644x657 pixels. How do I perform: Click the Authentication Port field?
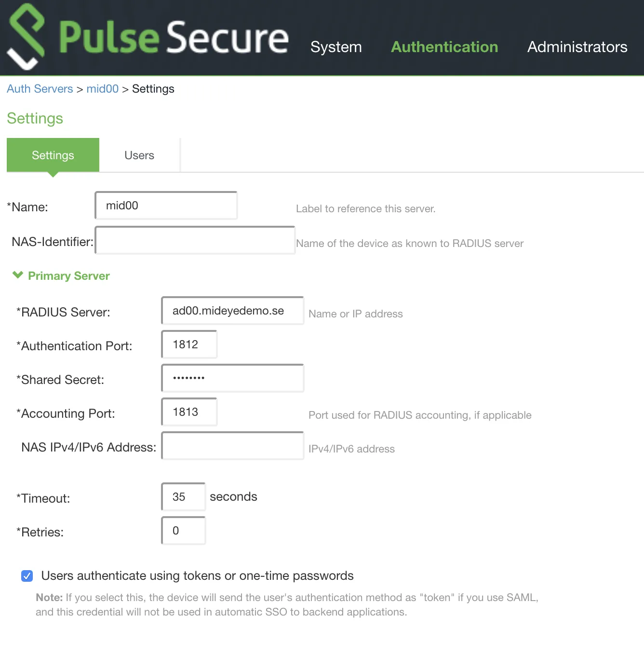click(189, 344)
